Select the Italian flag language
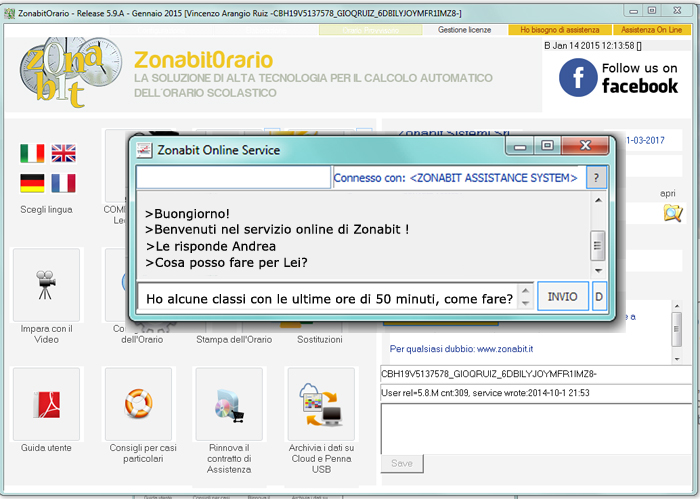This screenshot has width=700, height=499. pos(32,153)
